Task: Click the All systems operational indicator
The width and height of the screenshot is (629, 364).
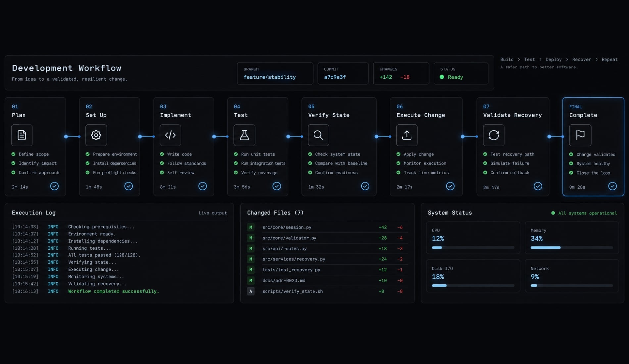Action: (x=584, y=213)
